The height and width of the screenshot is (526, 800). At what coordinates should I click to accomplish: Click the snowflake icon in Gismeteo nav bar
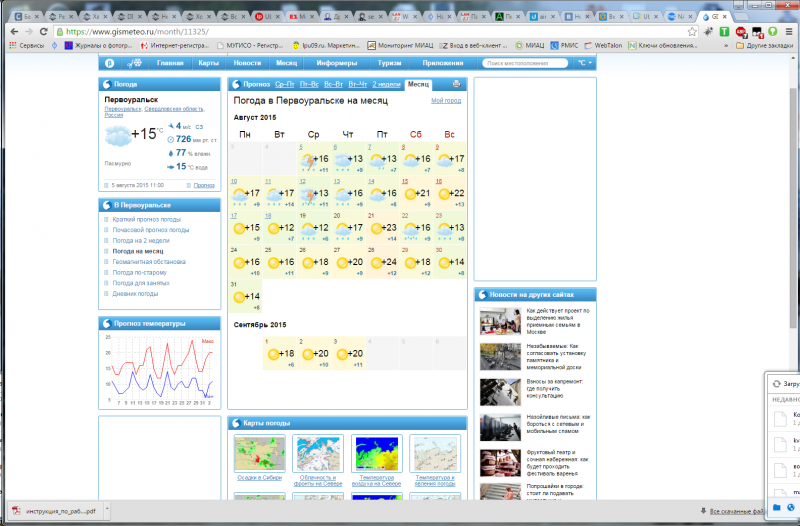[134, 63]
